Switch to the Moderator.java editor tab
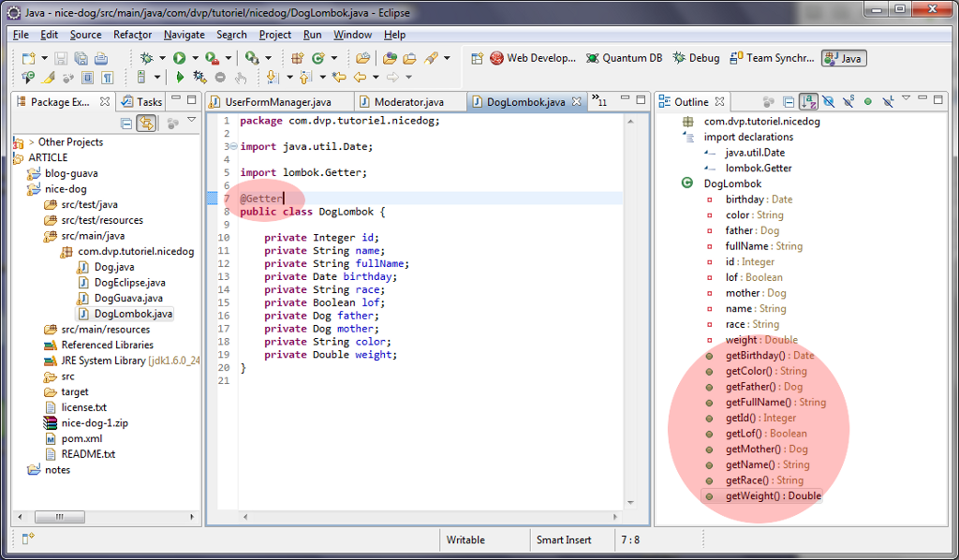The image size is (959, 560). (408, 102)
